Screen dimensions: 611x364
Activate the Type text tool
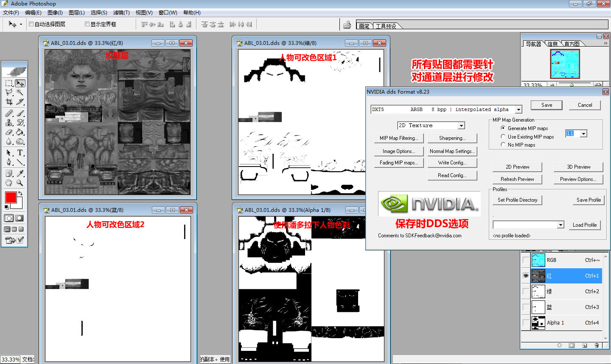(20, 153)
